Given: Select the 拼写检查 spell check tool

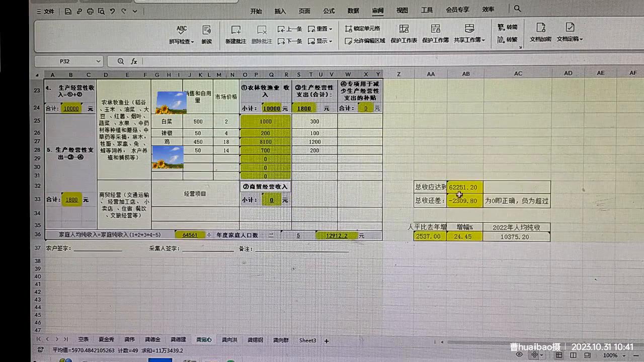Looking at the screenshot, I should [181, 35].
